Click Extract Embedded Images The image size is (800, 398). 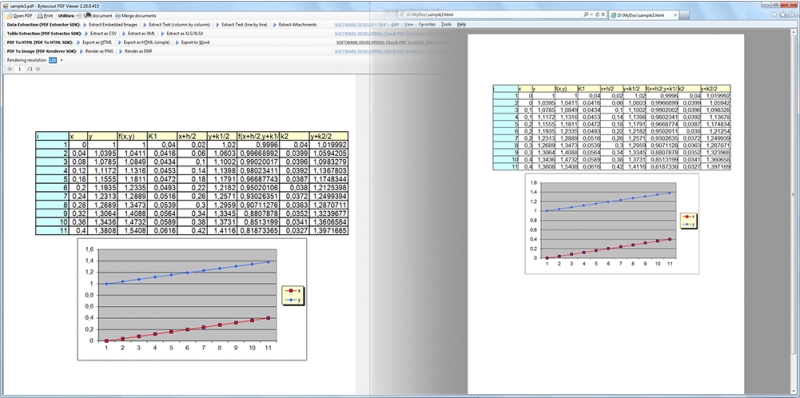[110, 24]
